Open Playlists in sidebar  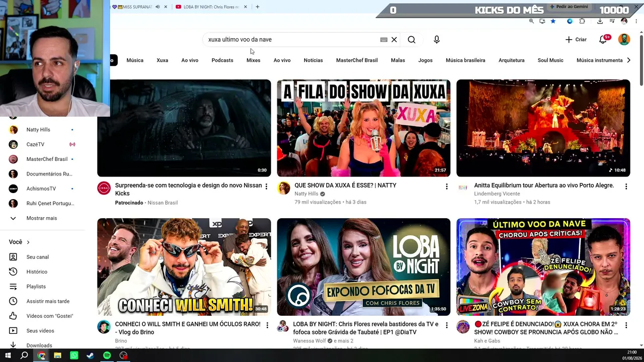pyautogui.click(x=42, y=287)
